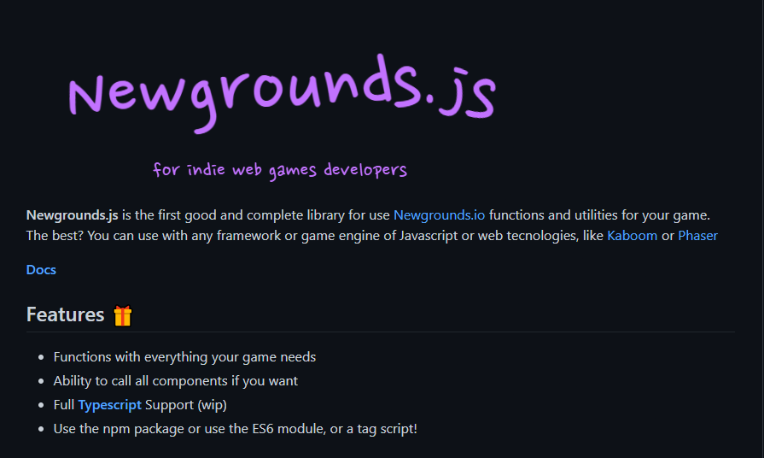Click the 'Support (wip)' text

point(186,405)
